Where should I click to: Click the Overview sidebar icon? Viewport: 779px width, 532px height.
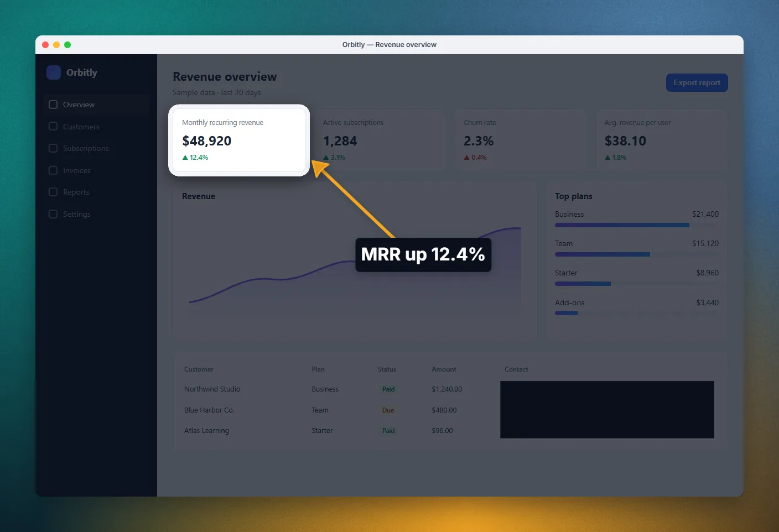pyautogui.click(x=53, y=105)
